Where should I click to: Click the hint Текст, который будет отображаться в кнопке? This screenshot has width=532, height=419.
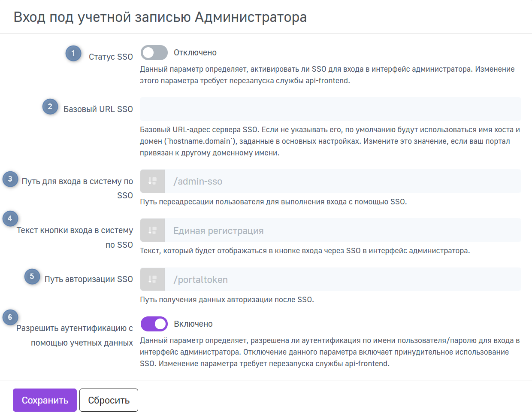pyautogui.click(x=305, y=251)
